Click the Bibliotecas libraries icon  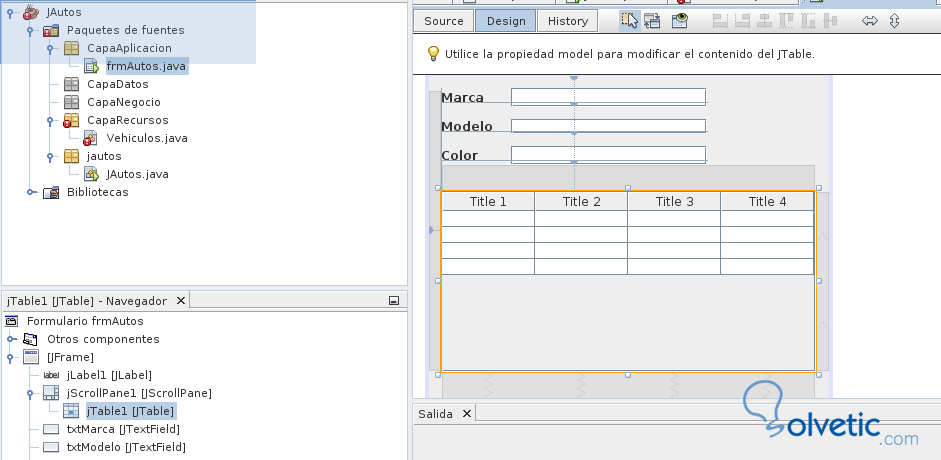pos(51,192)
